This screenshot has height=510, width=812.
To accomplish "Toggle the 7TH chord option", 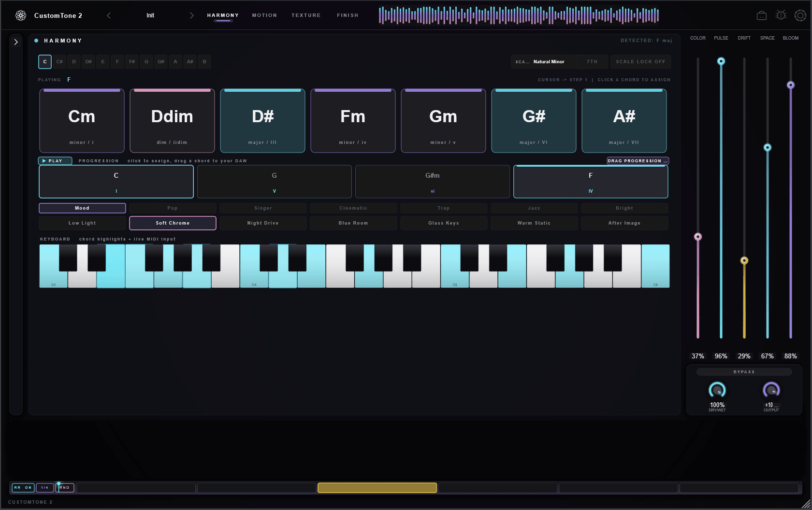I will coord(592,62).
